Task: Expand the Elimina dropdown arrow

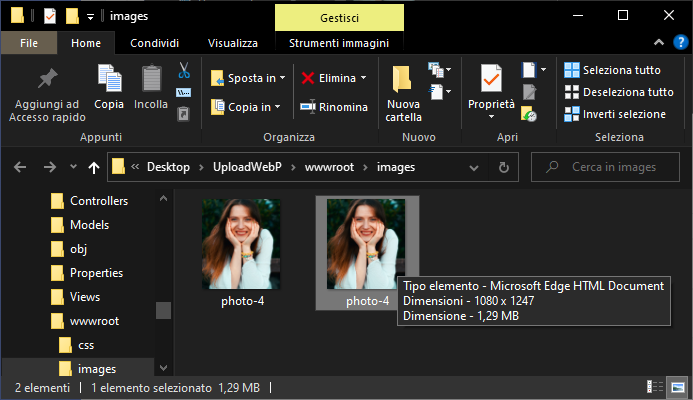Action: coord(363,78)
